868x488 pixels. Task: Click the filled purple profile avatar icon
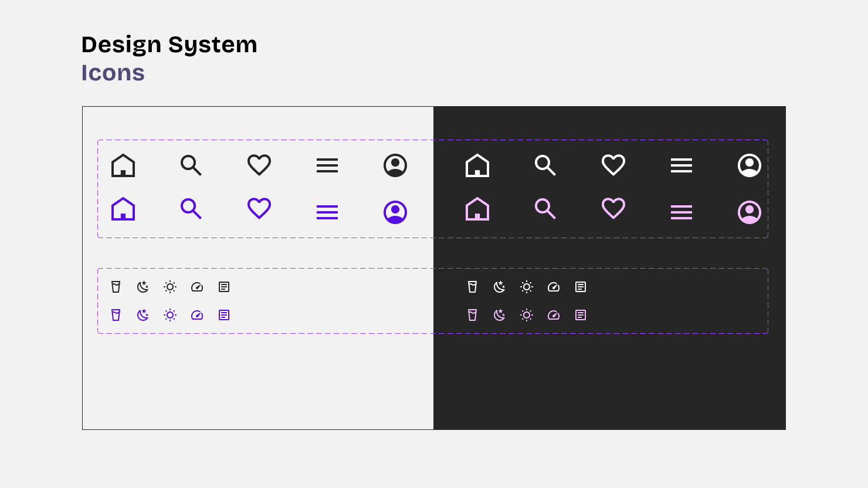pyautogui.click(x=395, y=212)
